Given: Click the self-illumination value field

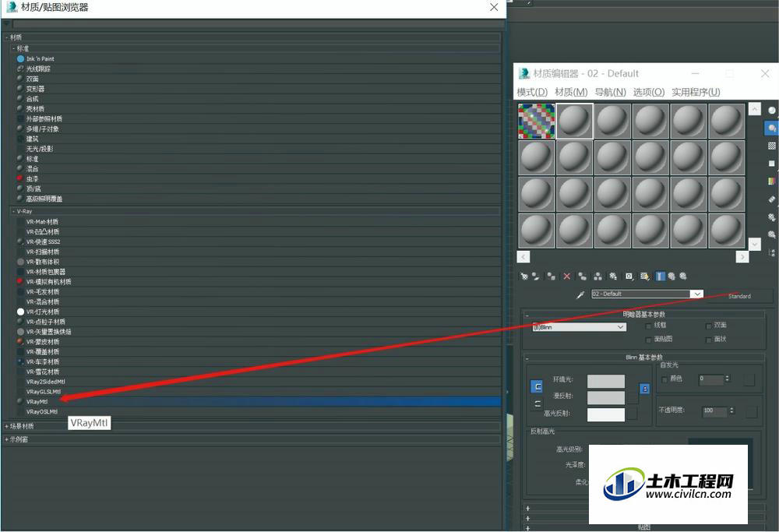Looking at the screenshot, I should point(711,379).
